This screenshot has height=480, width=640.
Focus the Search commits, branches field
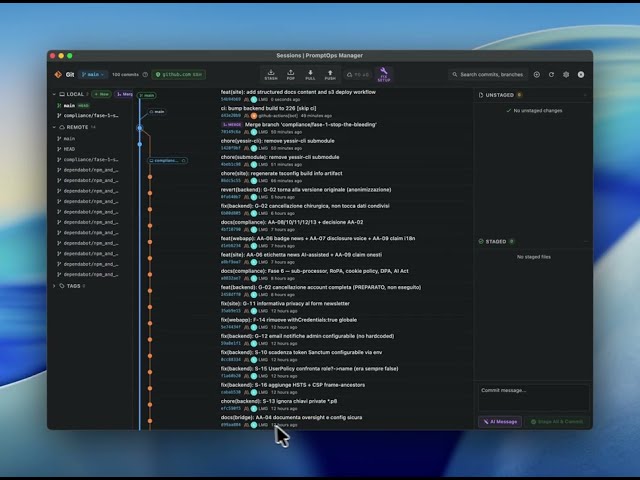(488, 74)
